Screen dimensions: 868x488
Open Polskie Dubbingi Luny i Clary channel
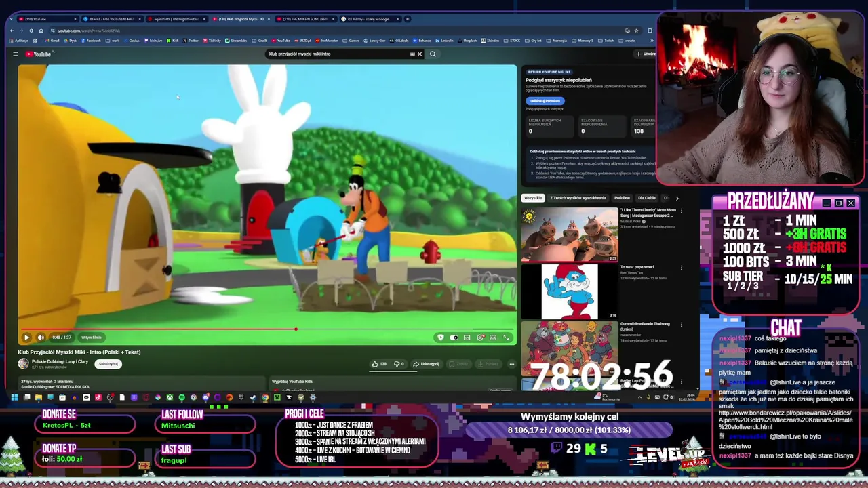click(x=60, y=361)
